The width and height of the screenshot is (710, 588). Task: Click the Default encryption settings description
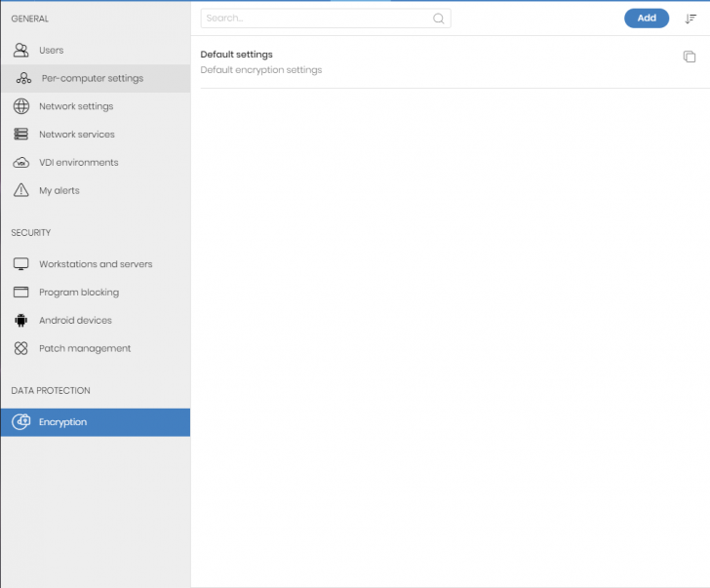click(261, 70)
